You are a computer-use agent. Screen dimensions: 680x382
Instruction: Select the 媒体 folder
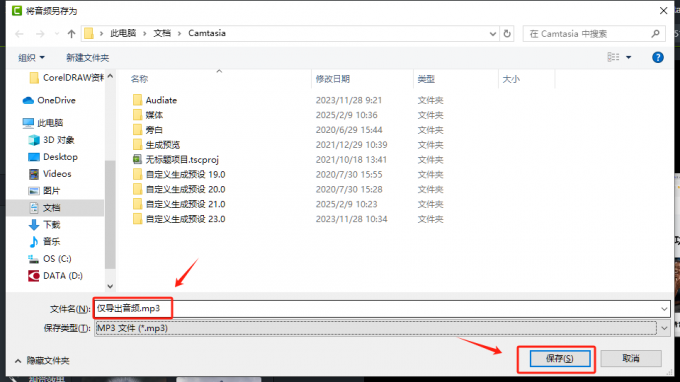click(148, 115)
